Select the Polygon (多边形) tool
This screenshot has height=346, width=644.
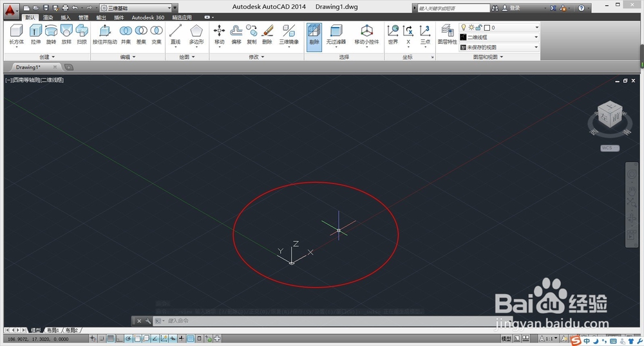point(196,35)
